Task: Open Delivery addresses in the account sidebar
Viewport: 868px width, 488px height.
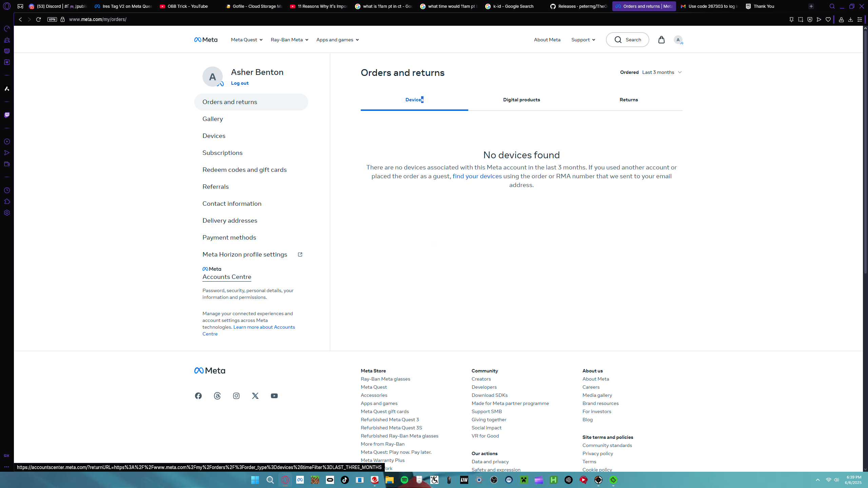Action: (230, 221)
